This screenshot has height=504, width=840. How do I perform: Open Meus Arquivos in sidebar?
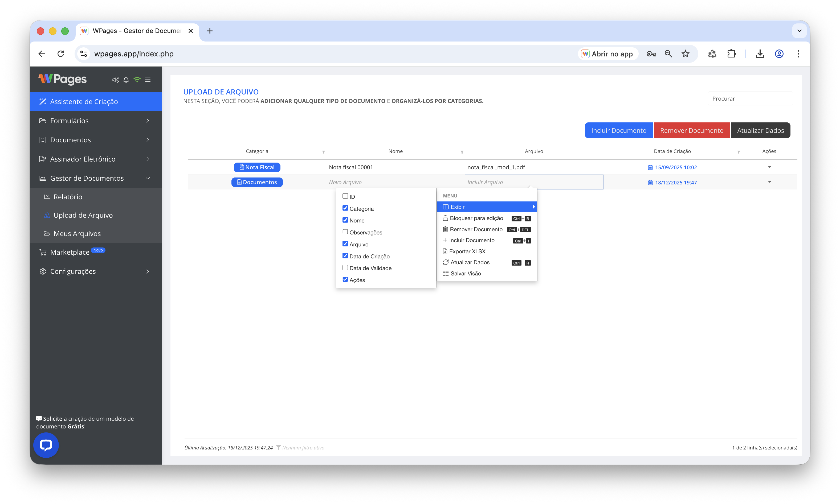(x=77, y=234)
